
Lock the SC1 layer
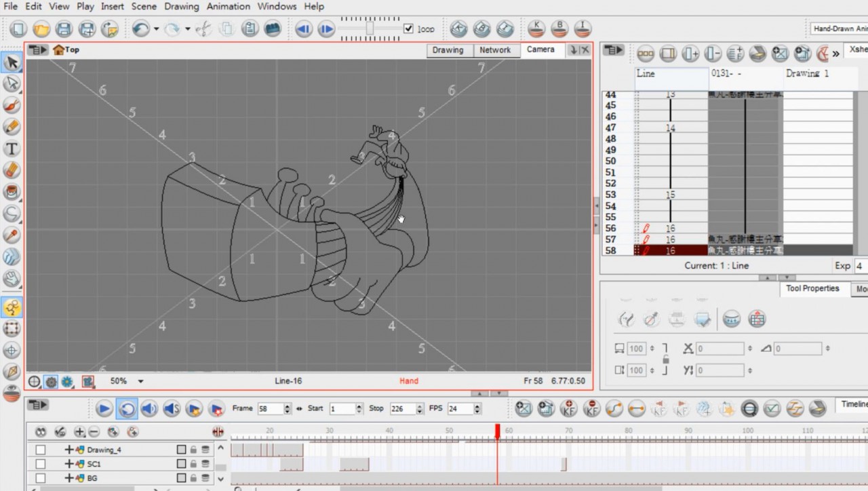click(193, 464)
